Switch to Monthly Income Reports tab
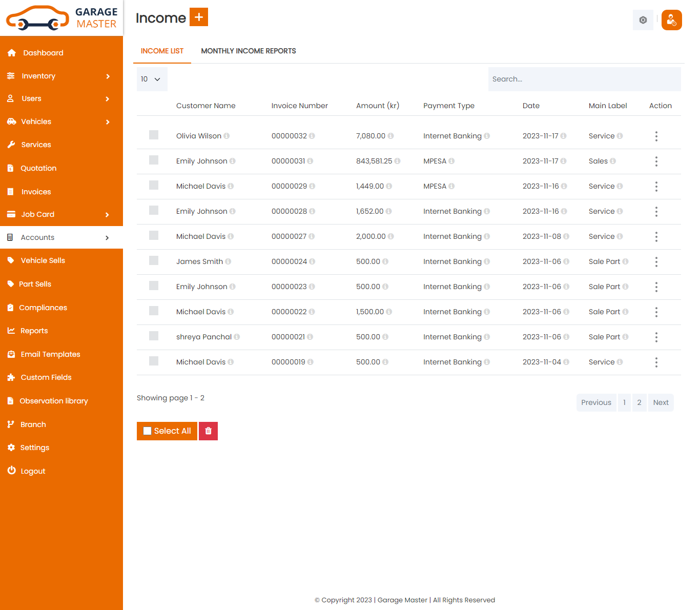 (248, 51)
